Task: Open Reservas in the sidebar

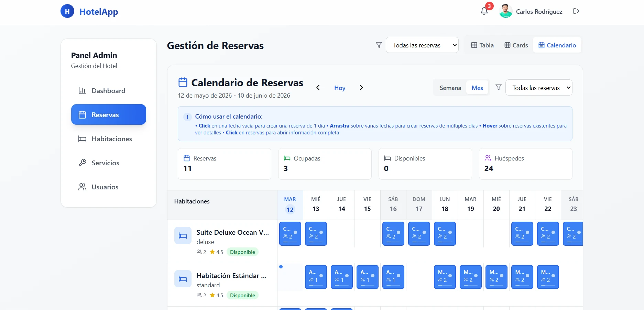Action: (109, 115)
